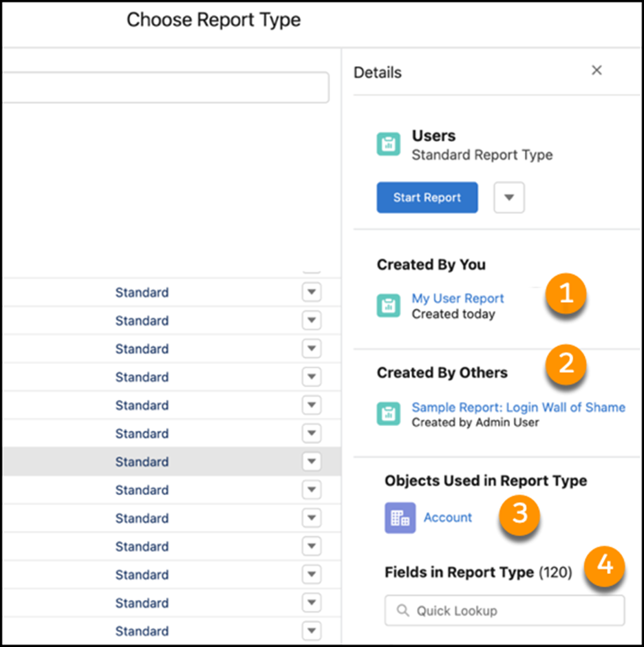The height and width of the screenshot is (647, 644).
Task: Click the orange number 4 marker
Action: tap(604, 566)
